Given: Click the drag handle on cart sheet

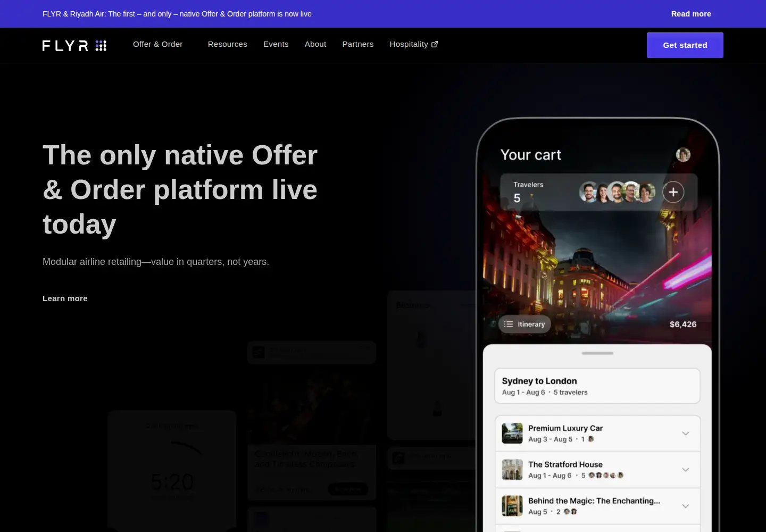Looking at the screenshot, I should [597, 353].
